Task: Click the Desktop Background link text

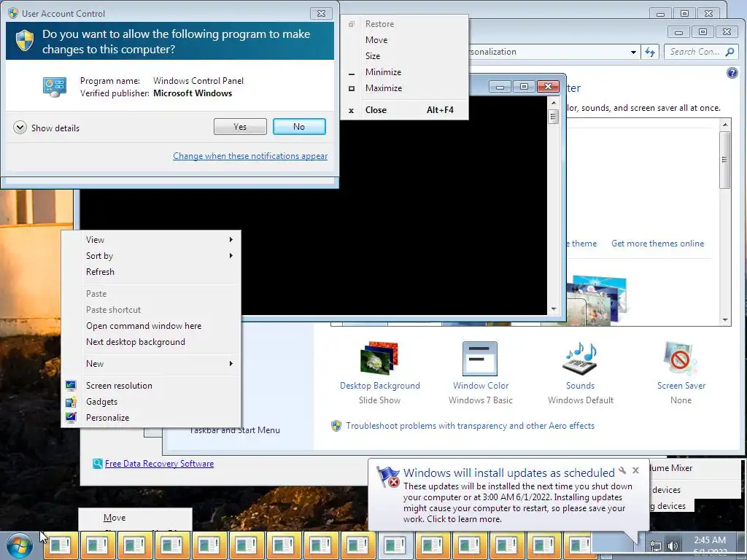Action: (379, 386)
